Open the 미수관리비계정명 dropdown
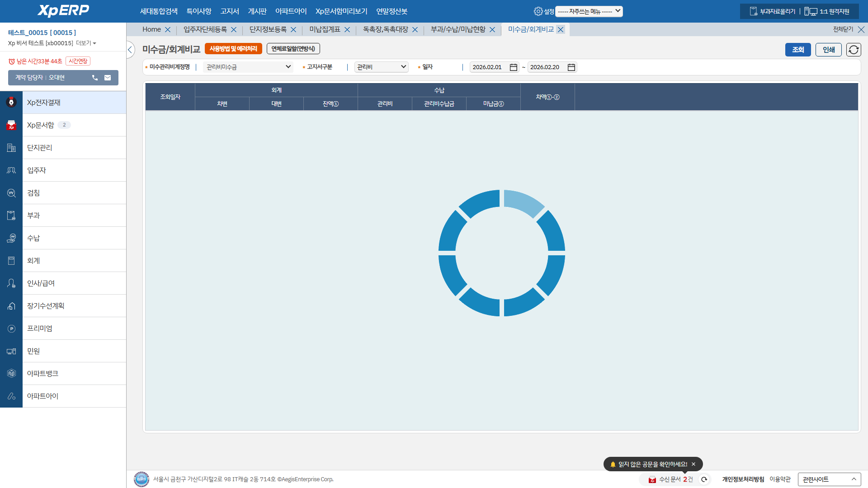The height and width of the screenshot is (488, 868). click(248, 67)
